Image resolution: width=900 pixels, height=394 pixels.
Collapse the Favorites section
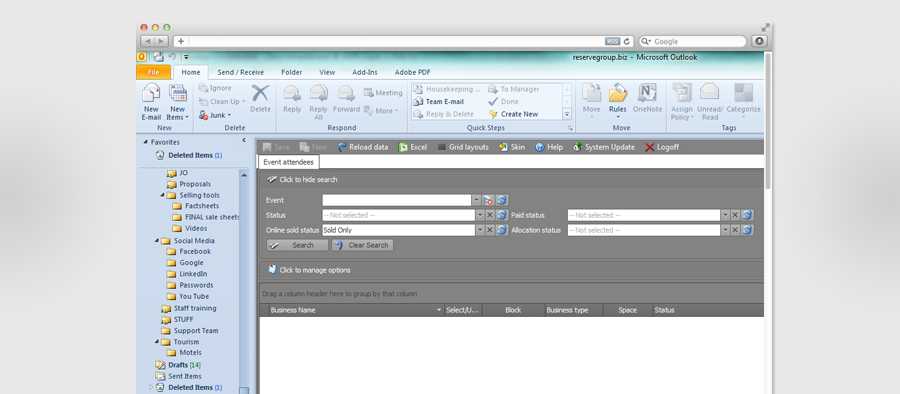pos(145,142)
